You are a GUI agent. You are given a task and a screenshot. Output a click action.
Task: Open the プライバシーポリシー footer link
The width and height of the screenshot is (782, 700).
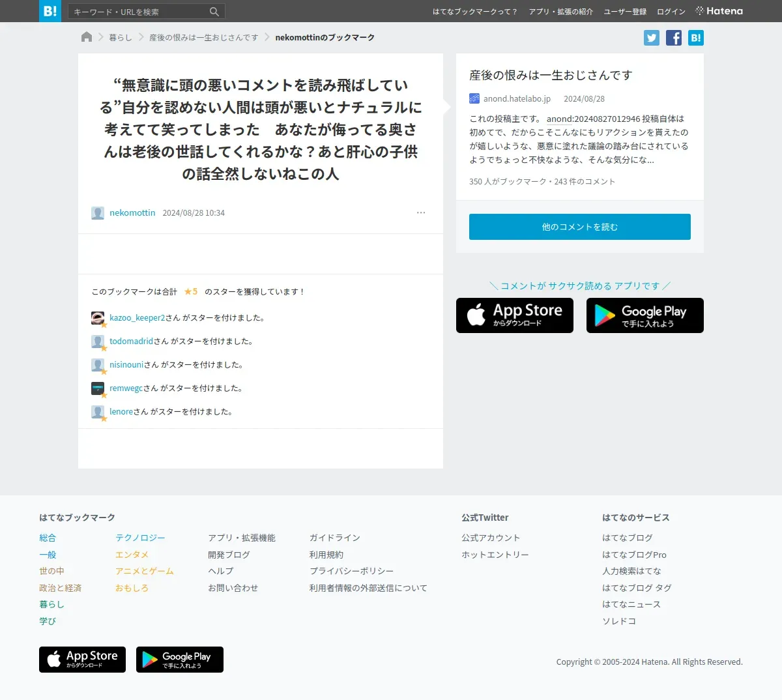(x=352, y=572)
